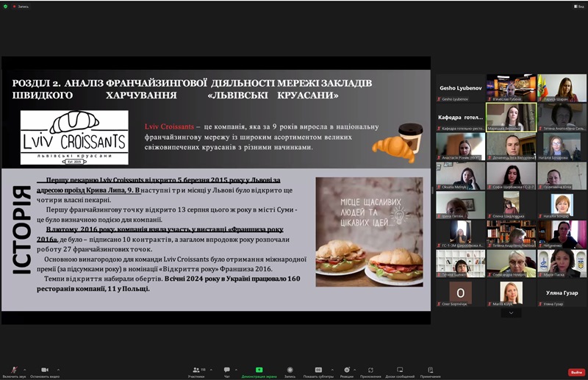Expand chat options arrow
This screenshot has height=380, width=588.
pos(236,370)
